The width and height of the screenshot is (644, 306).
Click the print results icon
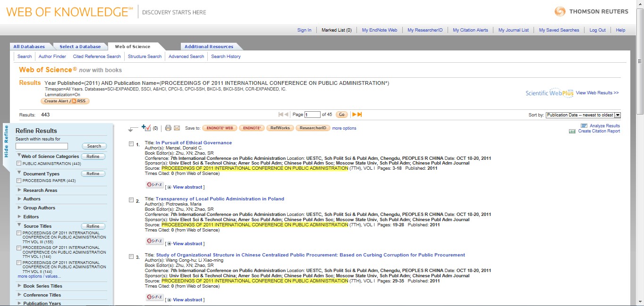click(x=168, y=128)
